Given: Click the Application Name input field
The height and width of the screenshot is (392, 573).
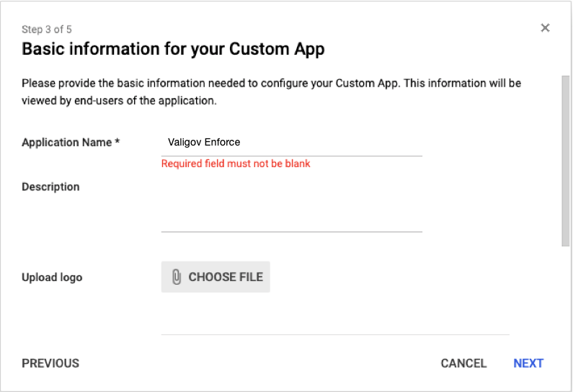Looking at the screenshot, I should coord(292,143).
